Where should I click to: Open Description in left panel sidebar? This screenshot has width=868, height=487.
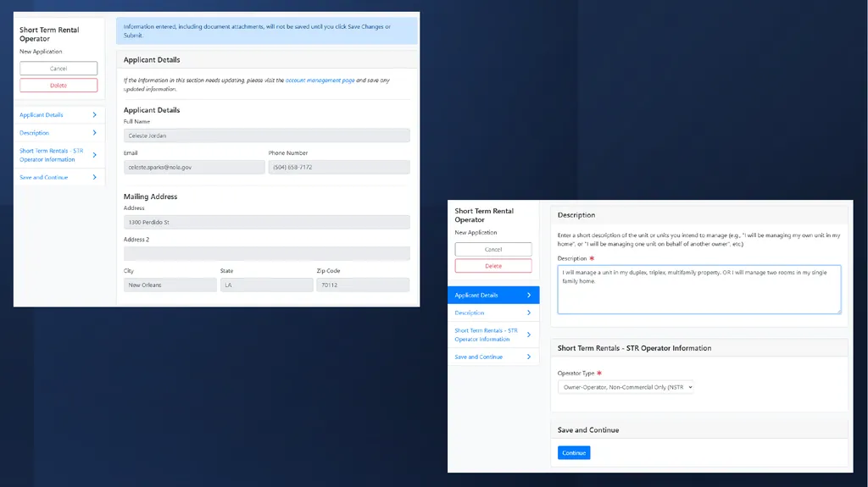tap(58, 133)
